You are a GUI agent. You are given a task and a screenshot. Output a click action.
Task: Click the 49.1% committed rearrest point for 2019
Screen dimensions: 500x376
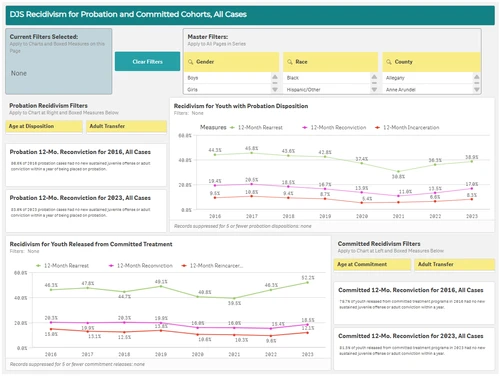tap(161, 286)
